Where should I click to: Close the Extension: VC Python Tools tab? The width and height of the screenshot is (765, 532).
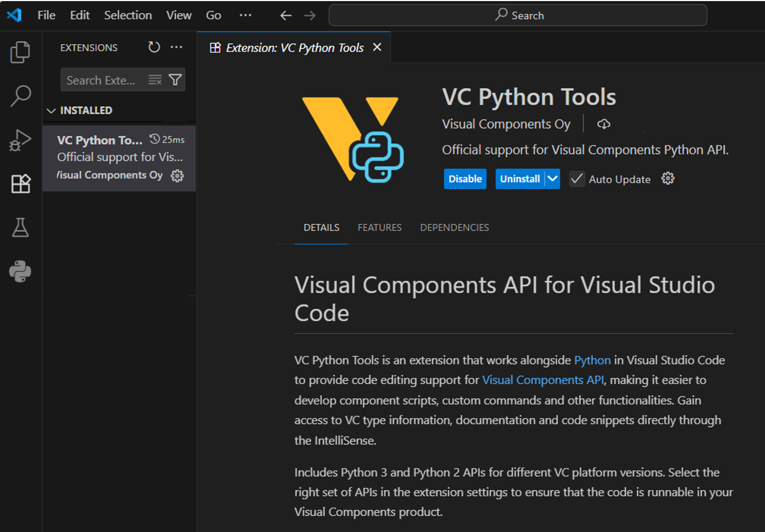[x=377, y=47]
